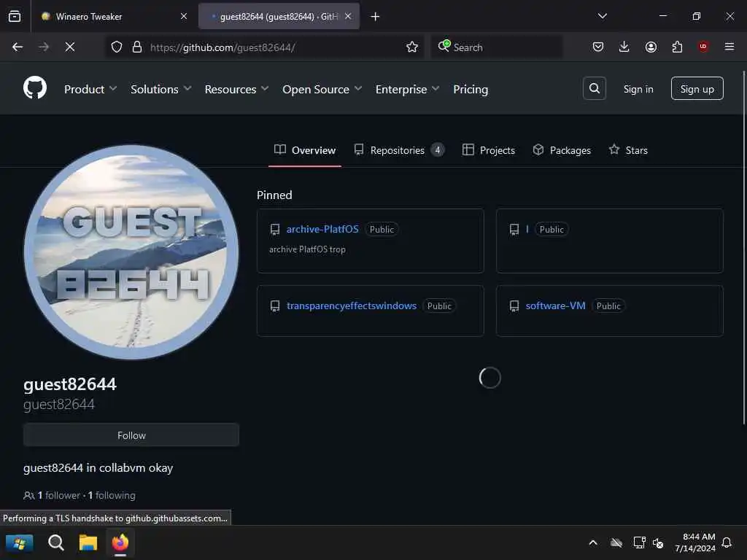Viewport: 747px width, 560px height.
Task: Open the uBlock Origin extension
Action: [703, 47]
